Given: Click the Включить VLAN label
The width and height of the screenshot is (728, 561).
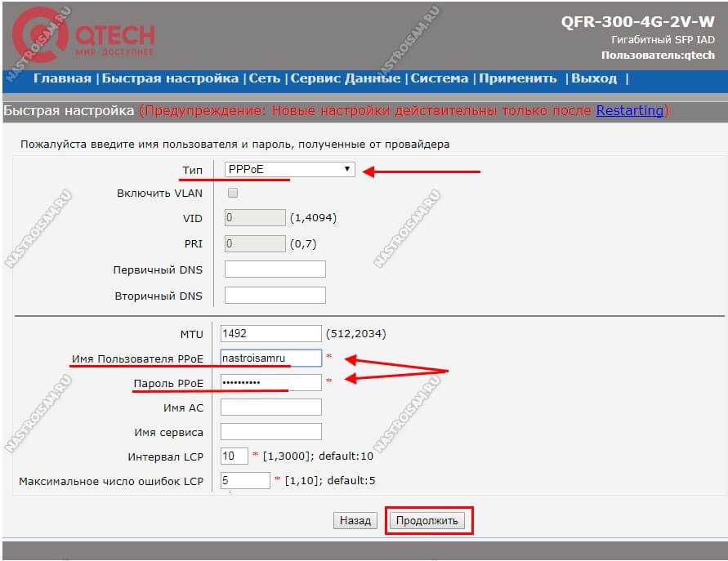Looking at the screenshot, I should (159, 193).
